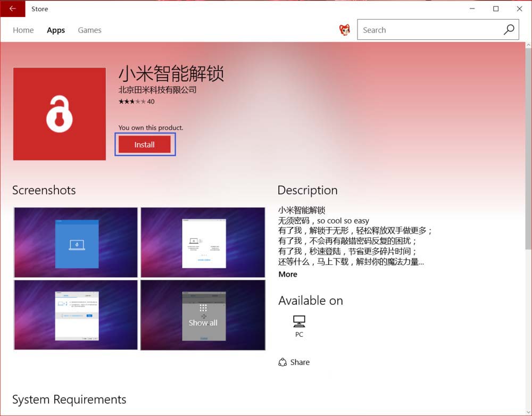Image resolution: width=532 pixels, height=416 pixels.
Task: Close the Store window
Action: pos(519,9)
